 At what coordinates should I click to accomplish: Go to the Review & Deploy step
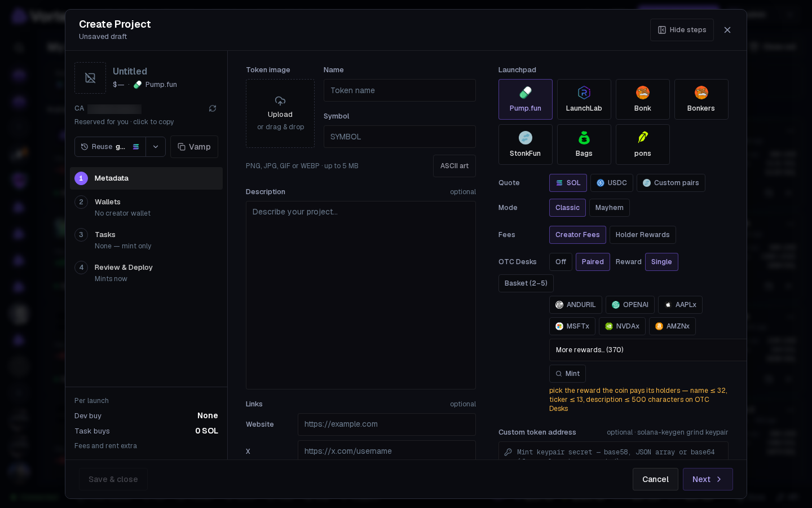[146, 273]
